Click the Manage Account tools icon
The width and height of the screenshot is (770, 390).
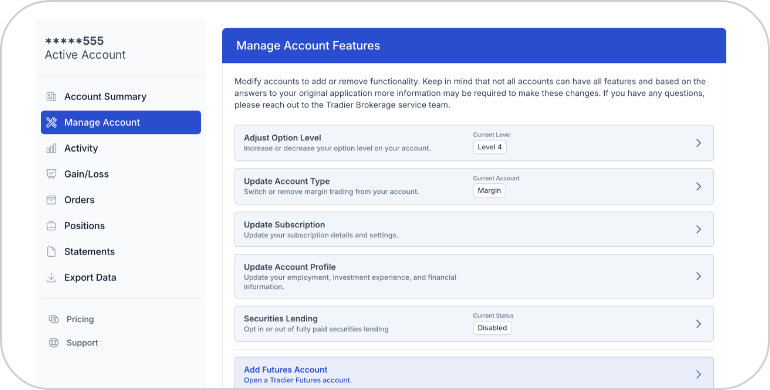click(51, 122)
